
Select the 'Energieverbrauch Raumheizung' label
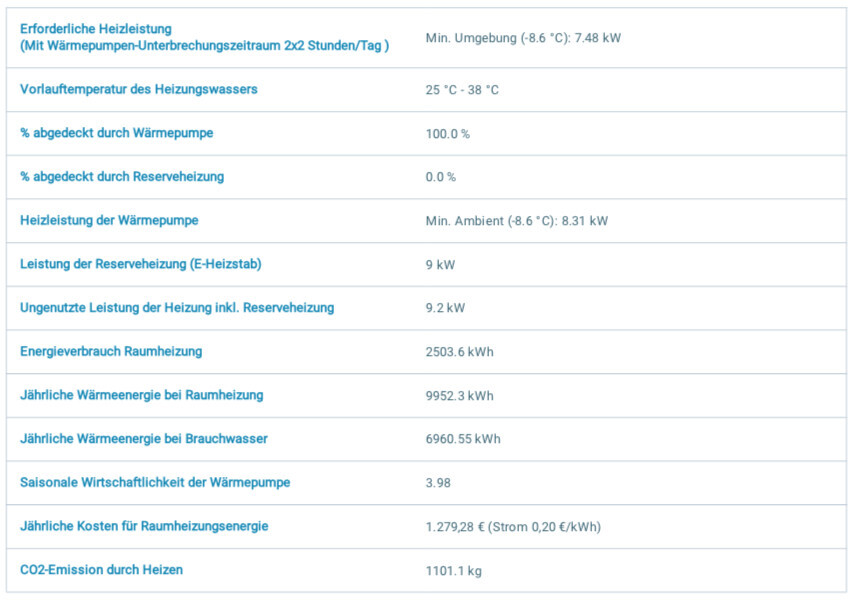111,351
